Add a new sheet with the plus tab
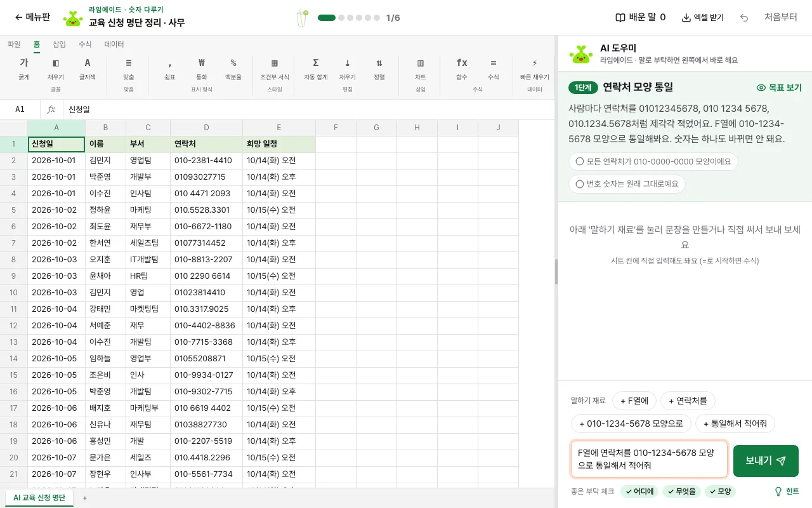The width and height of the screenshot is (812, 508). (x=85, y=498)
